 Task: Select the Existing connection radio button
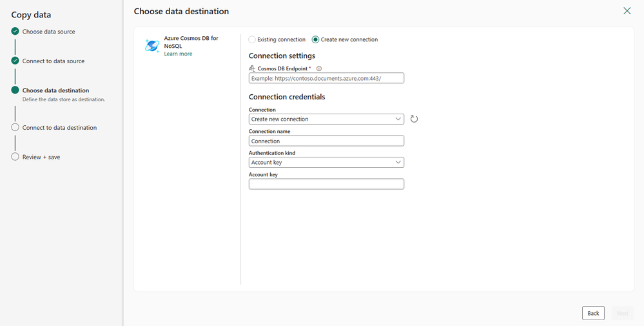click(x=252, y=39)
